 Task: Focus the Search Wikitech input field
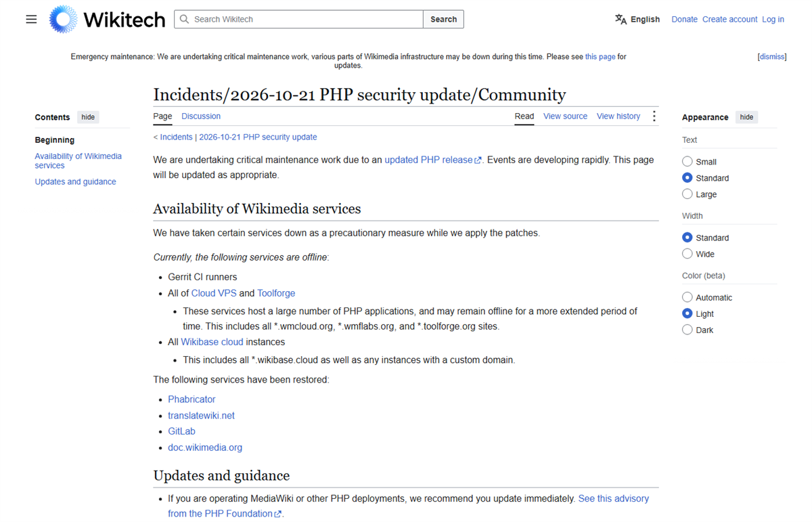tap(298, 19)
